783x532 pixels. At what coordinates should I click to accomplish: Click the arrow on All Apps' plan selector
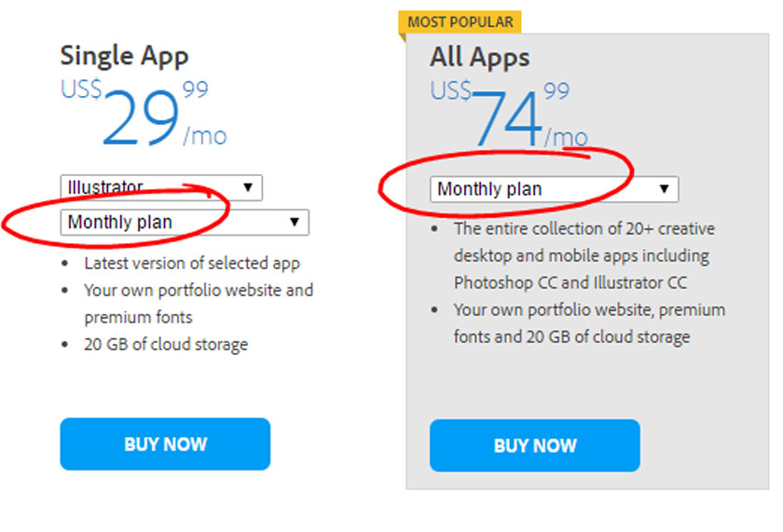tap(665, 189)
